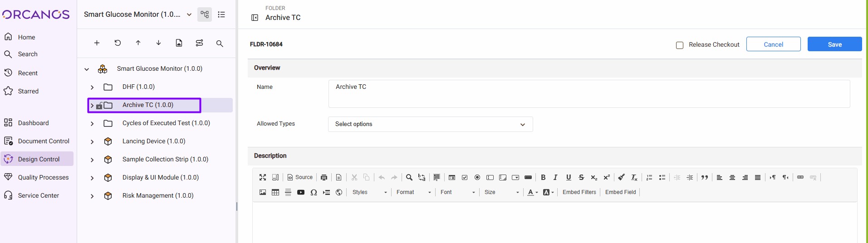Screen dimensions: 868x243
Task: Insert special character omega symbol
Action: [x=314, y=192]
